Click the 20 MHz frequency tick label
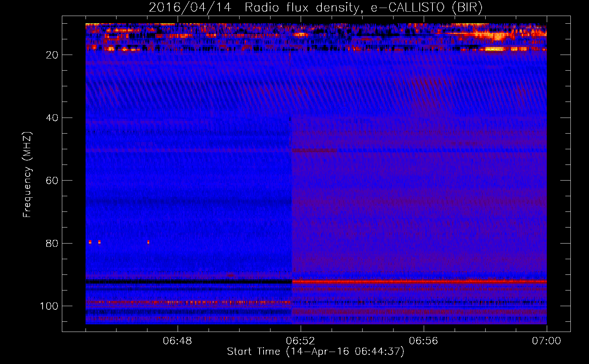Viewport: 589px width, 364px height. [x=52, y=55]
